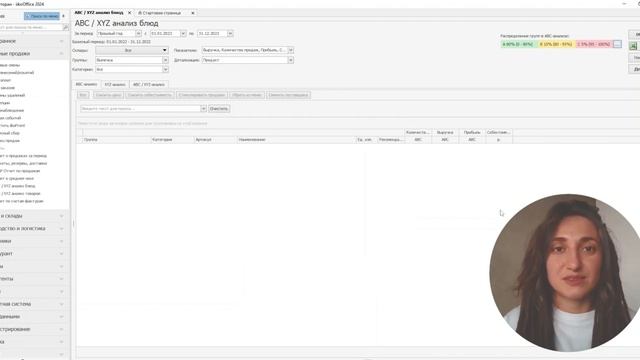
Task: Expand the Дисконтная система sidebar section
Action: tap(33, 304)
